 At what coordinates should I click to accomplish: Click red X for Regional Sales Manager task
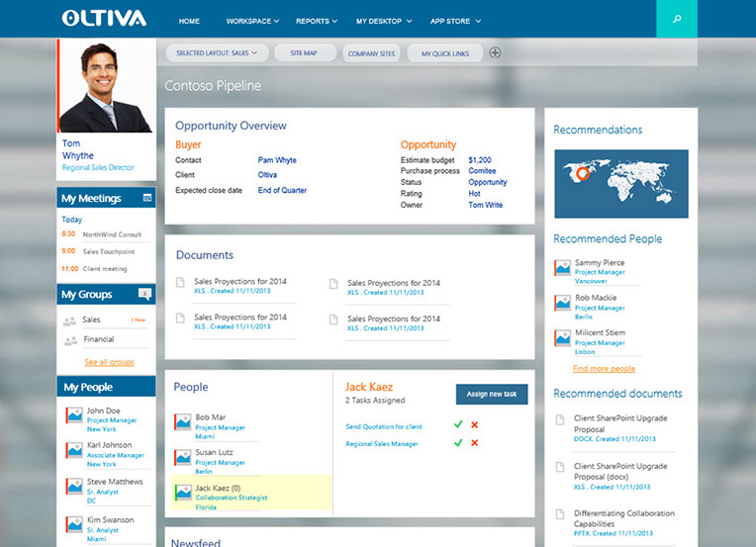coord(475,443)
